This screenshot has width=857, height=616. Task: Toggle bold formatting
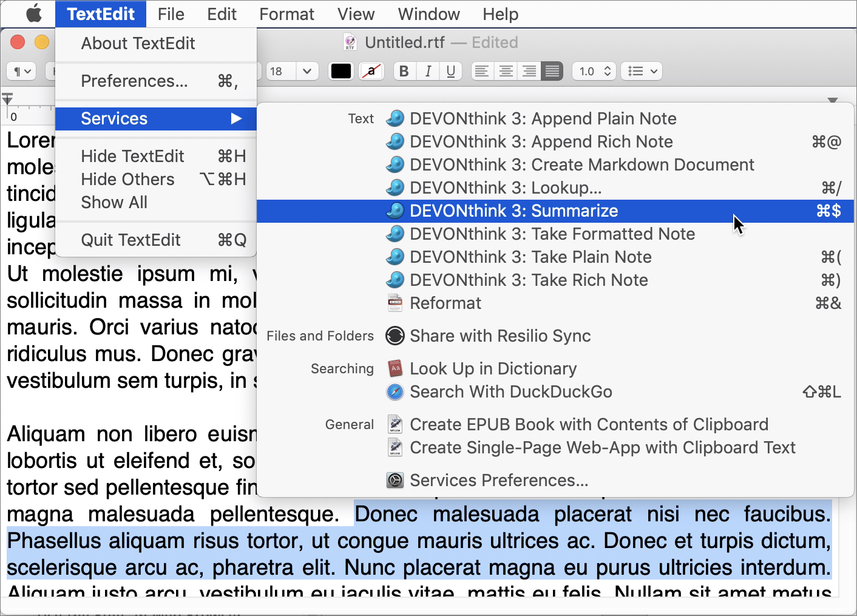404,71
